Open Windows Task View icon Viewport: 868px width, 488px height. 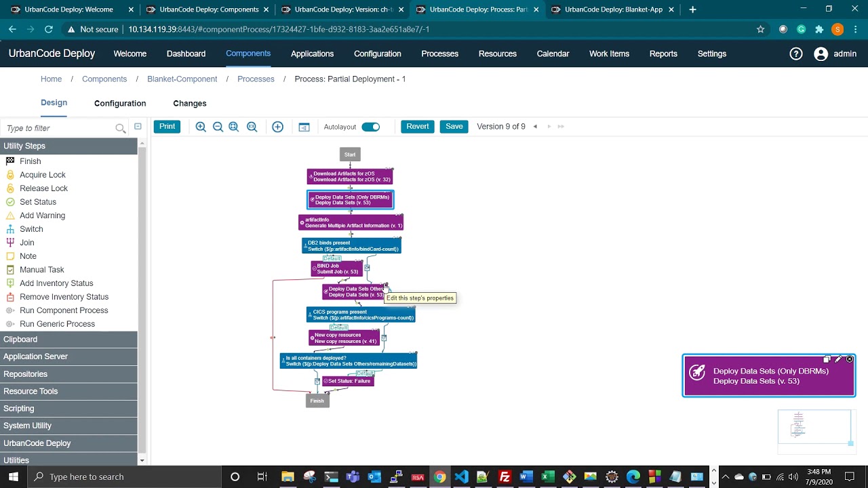(x=262, y=476)
